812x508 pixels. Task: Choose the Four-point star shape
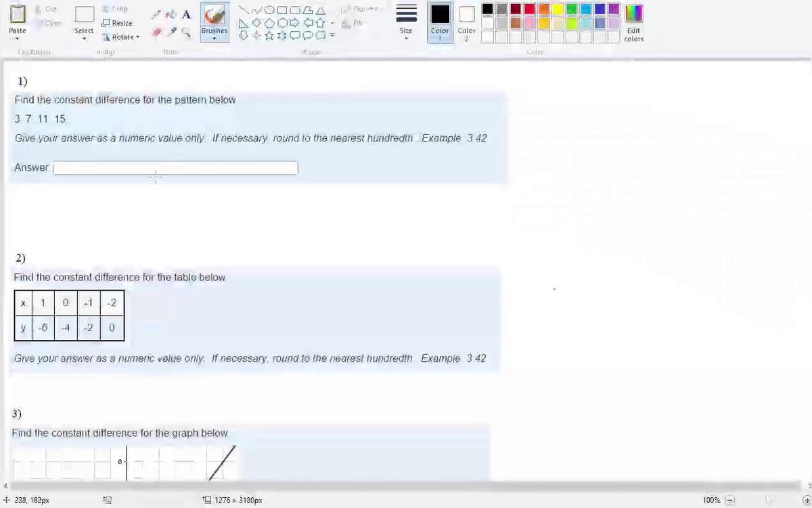(256, 35)
